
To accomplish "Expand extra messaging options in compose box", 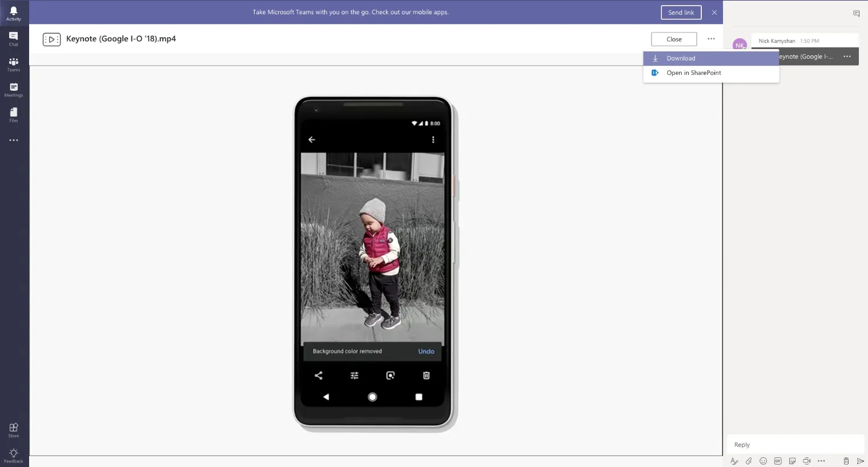I will coord(822,461).
